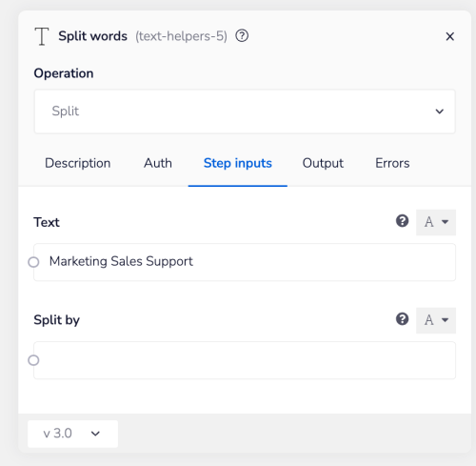Click the Text field label

pos(47,222)
